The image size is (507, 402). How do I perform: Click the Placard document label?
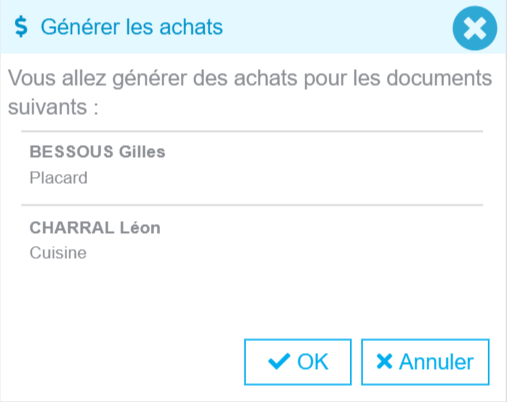pos(59,178)
